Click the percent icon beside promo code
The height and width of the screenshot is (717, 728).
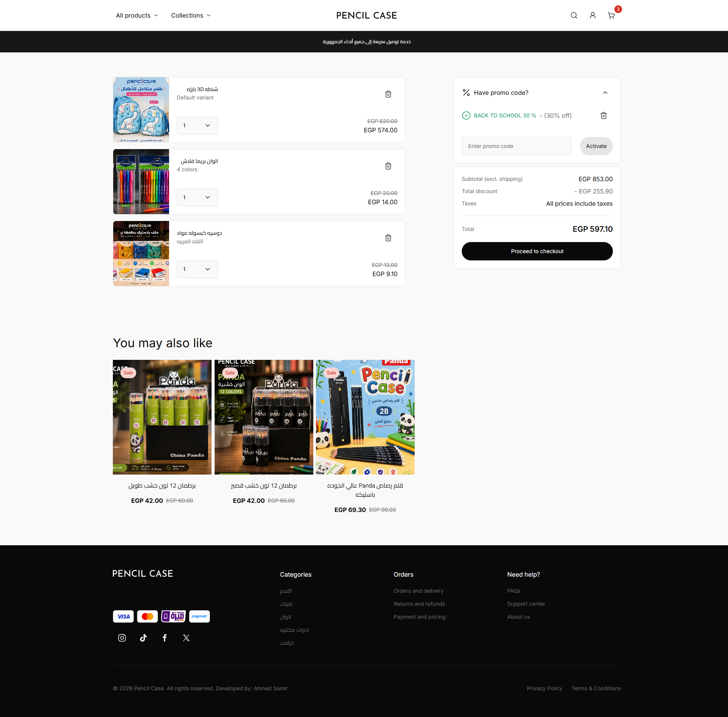click(x=466, y=93)
